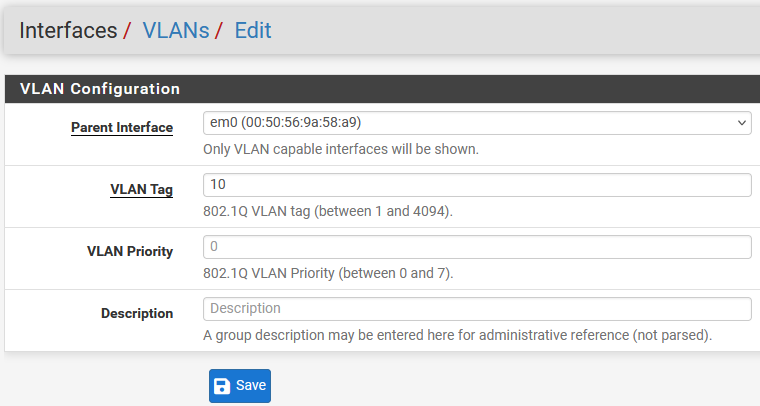Click into the VLAN Priority field

(x=476, y=246)
